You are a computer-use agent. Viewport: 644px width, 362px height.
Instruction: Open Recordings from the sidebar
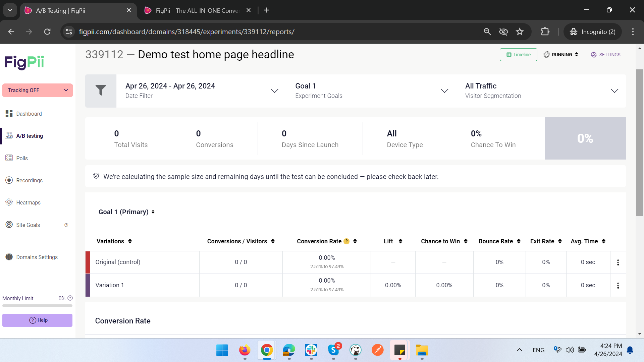tap(29, 180)
